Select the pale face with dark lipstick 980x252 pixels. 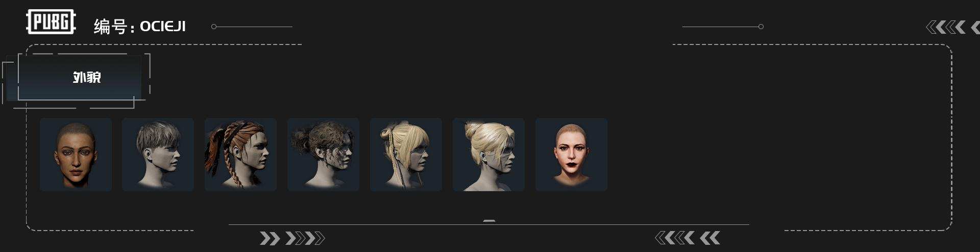coord(571,154)
